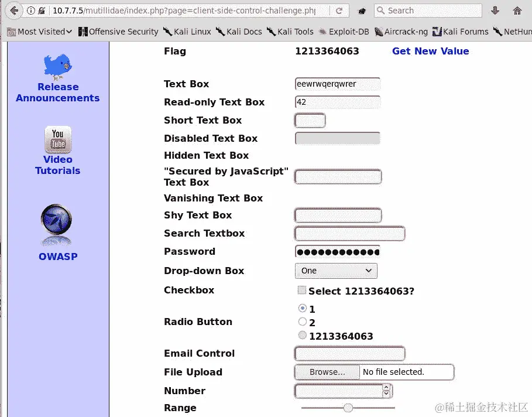Click the Text Box containing eewrwqerqwrer

pos(338,84)
